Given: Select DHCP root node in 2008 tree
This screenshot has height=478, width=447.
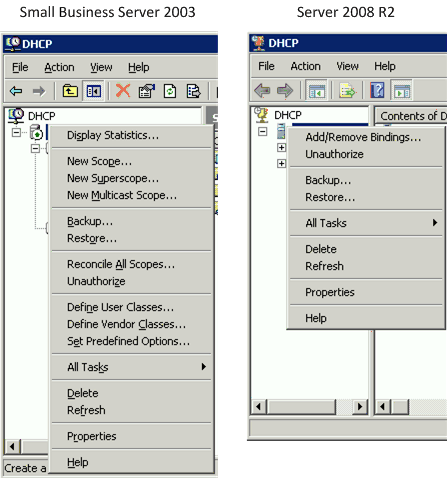Looking at the screenshot, I should 288,115.
